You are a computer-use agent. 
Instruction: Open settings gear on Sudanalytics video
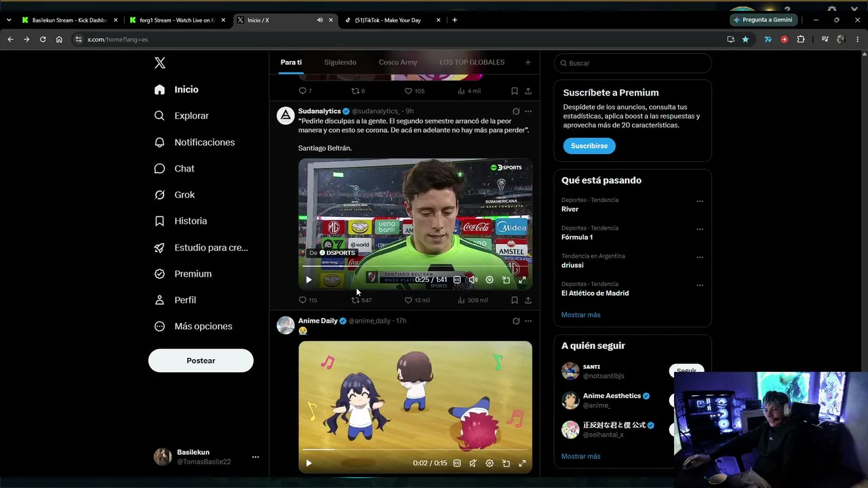point(490,280)
